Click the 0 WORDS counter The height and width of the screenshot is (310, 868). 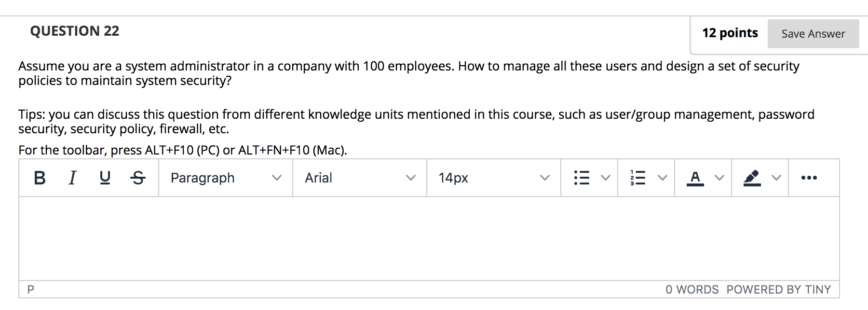pos(692,290)
